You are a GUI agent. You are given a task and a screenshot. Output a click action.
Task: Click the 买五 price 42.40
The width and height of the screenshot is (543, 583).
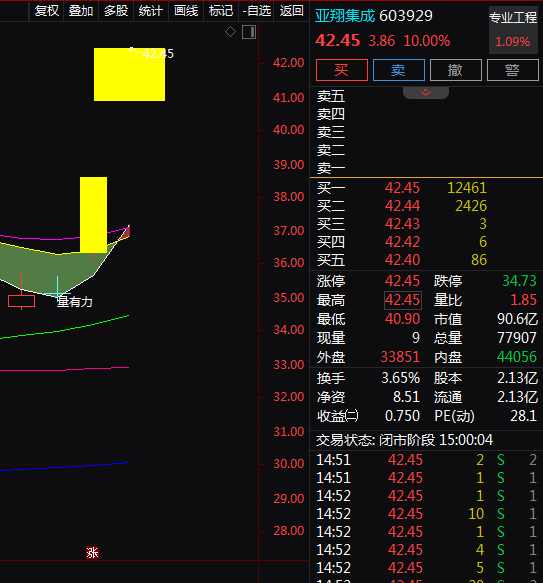(402, 260)
